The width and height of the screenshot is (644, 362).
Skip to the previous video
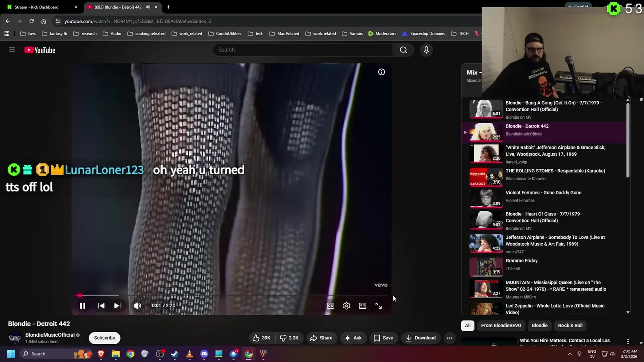click(101, 305)
